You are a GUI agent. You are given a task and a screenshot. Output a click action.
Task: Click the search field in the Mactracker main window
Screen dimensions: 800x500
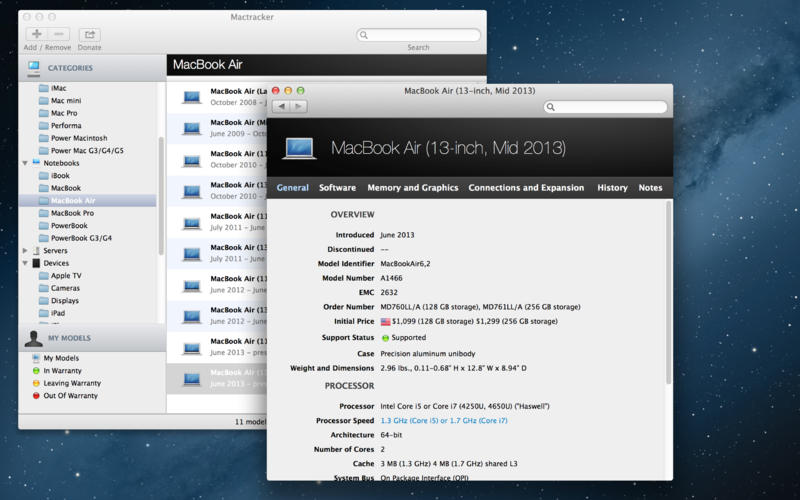418,35
